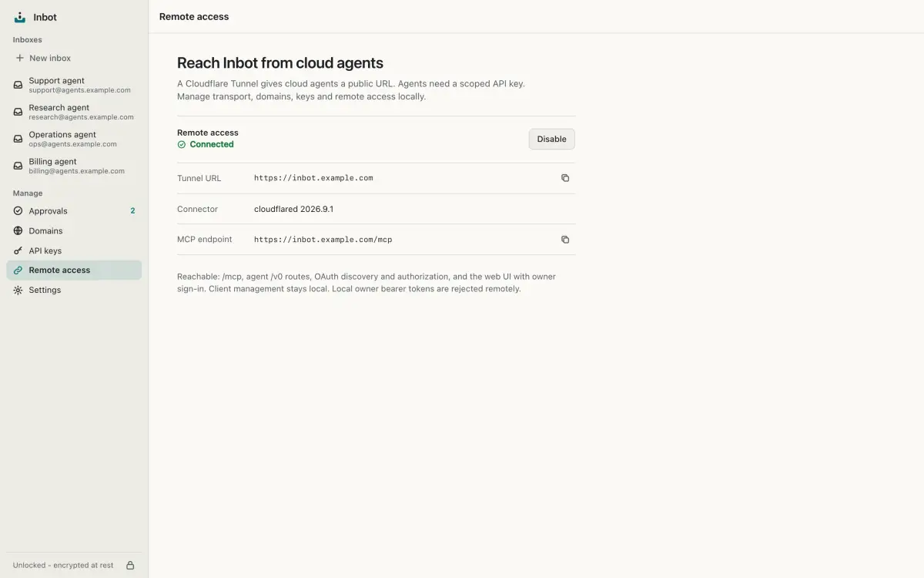Click the Operations agent inbox tray icon
924x578 pixels.
[x=18, y=139]
